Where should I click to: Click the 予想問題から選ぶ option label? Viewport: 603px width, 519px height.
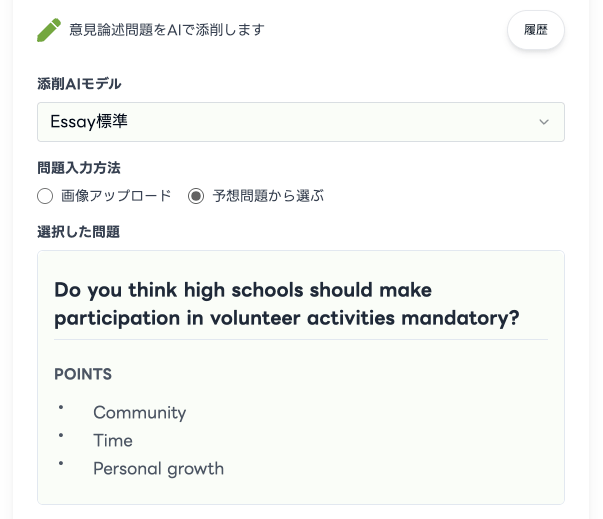pos(268,196)
